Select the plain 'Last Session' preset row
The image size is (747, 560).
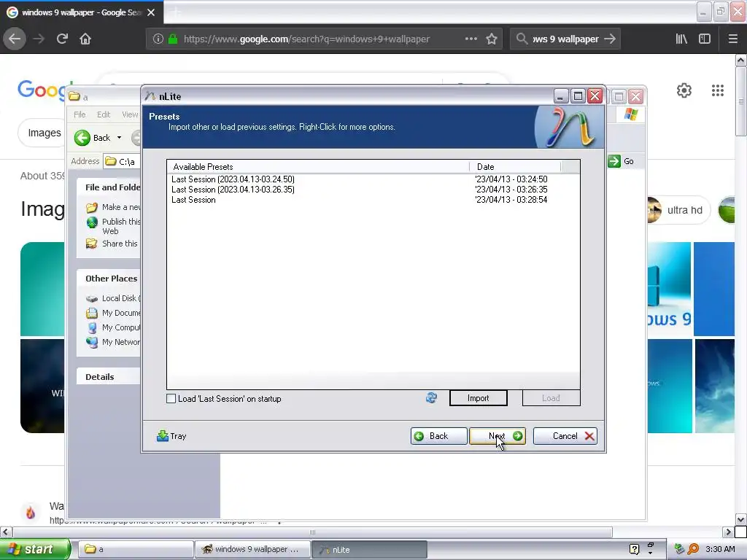(193, 200)
